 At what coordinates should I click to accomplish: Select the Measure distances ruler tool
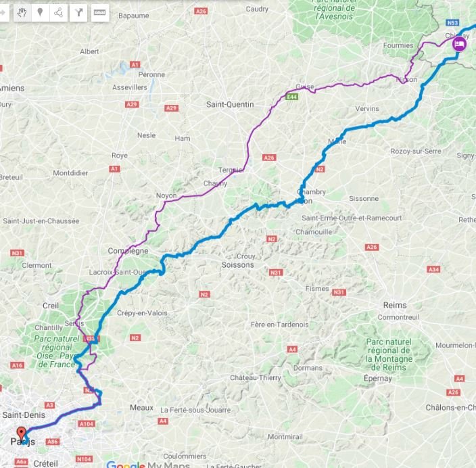pyautogui.click(x=100, y=13)
